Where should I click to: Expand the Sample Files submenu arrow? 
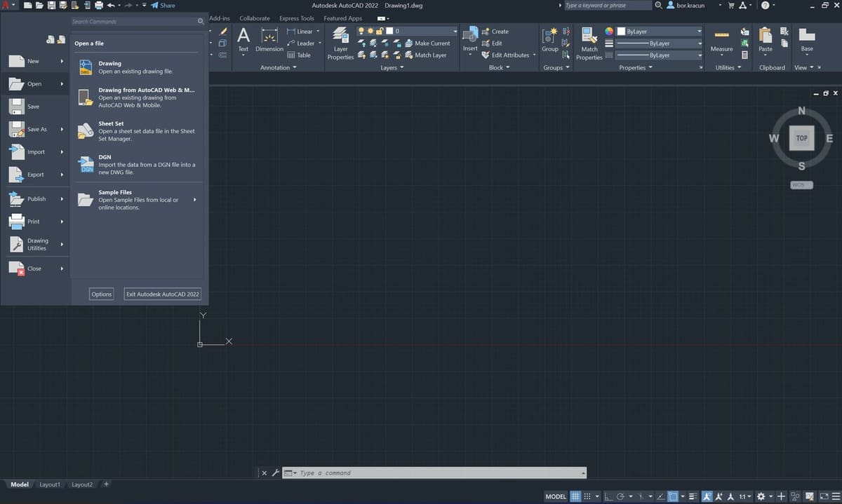pos(194,200)
